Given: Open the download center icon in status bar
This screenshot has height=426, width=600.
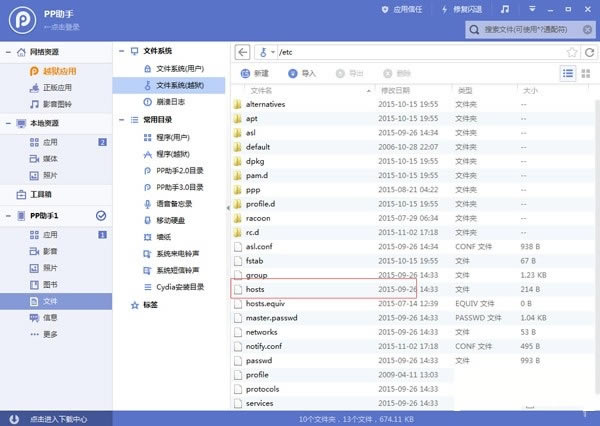Looking at the screenshot, I should pyautogui.click(x=14, y=419).
